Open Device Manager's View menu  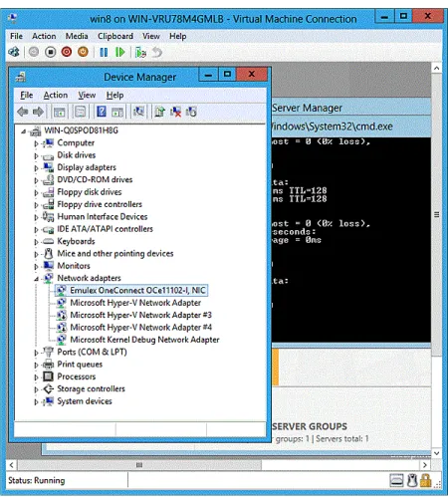point(87,96)
